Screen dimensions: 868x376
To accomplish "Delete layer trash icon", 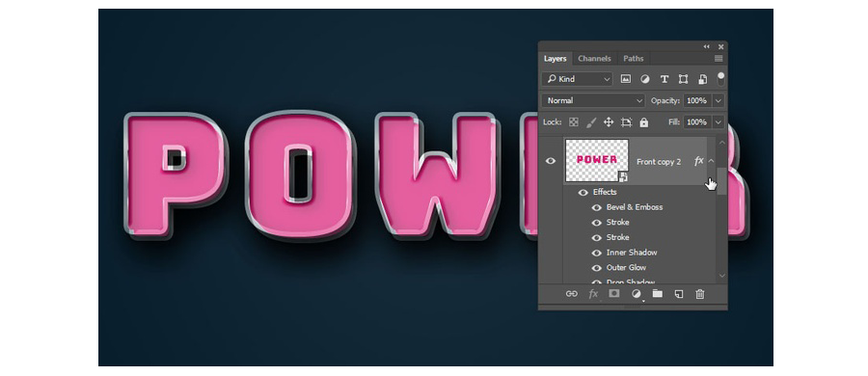I will tap(700, 294).
